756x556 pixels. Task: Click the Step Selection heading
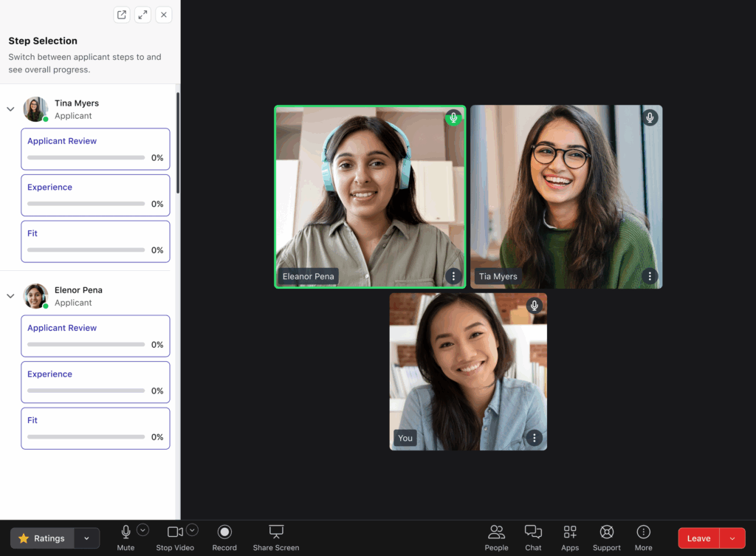point(43,41)
